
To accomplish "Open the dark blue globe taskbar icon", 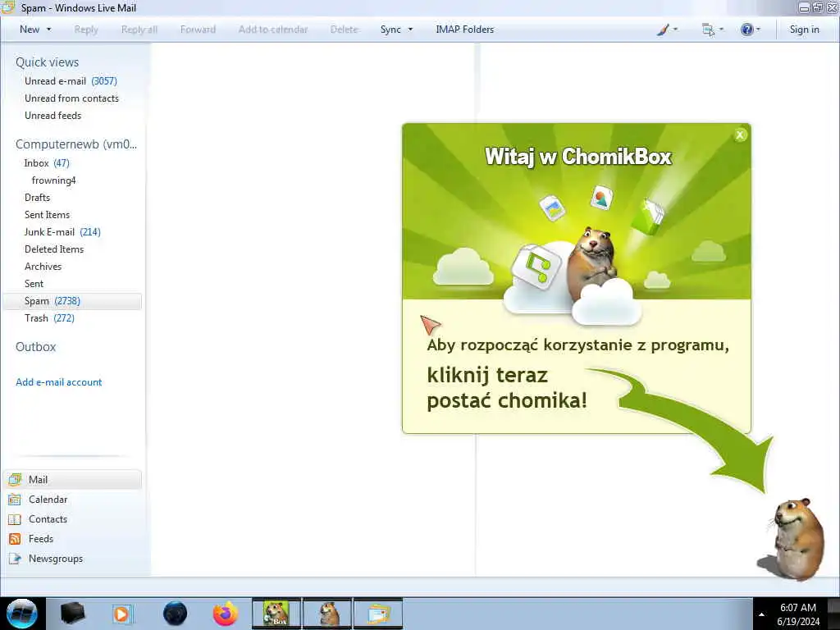I will coord(175,614).
